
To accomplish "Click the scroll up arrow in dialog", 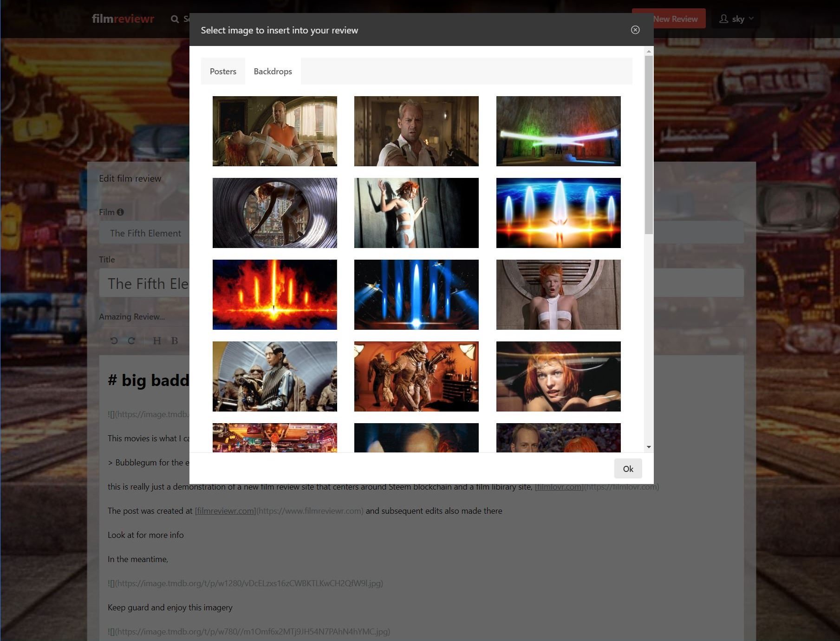I will tap(649, 51).
